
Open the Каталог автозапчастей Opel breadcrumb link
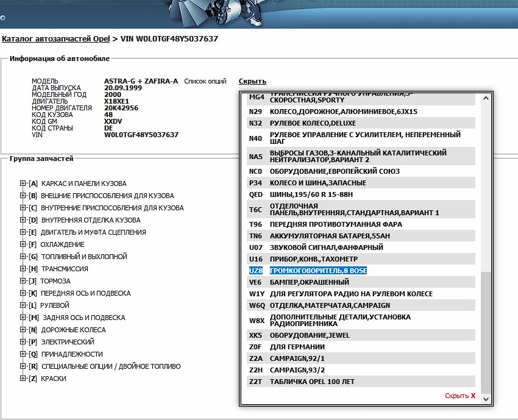pos(55,38)
